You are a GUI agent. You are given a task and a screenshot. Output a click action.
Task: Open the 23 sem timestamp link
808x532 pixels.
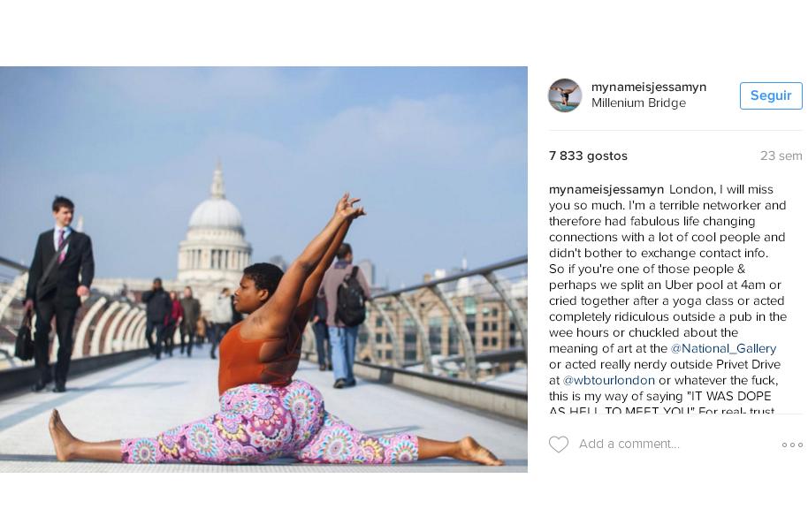click(781, 156)
